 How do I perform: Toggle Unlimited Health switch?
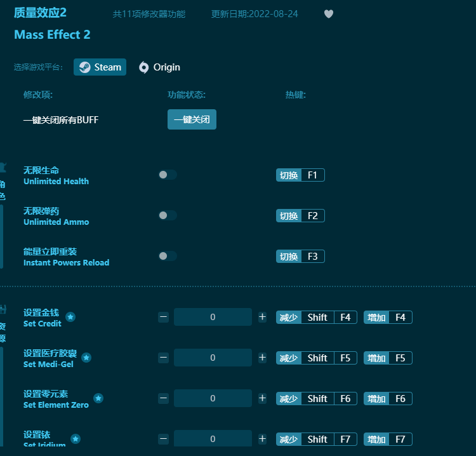pyautogui.click(x=168, y=175)
